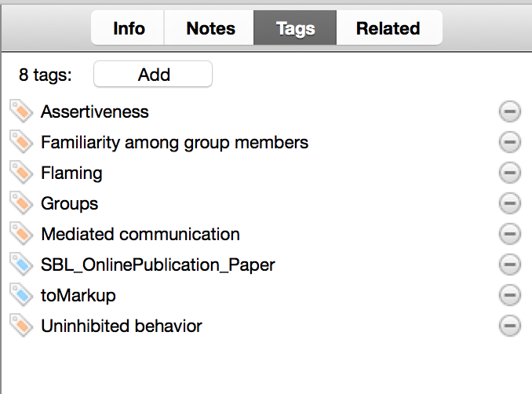532x394 pixels.
Task: Select the Tags tab
Action: click(295, 28)
